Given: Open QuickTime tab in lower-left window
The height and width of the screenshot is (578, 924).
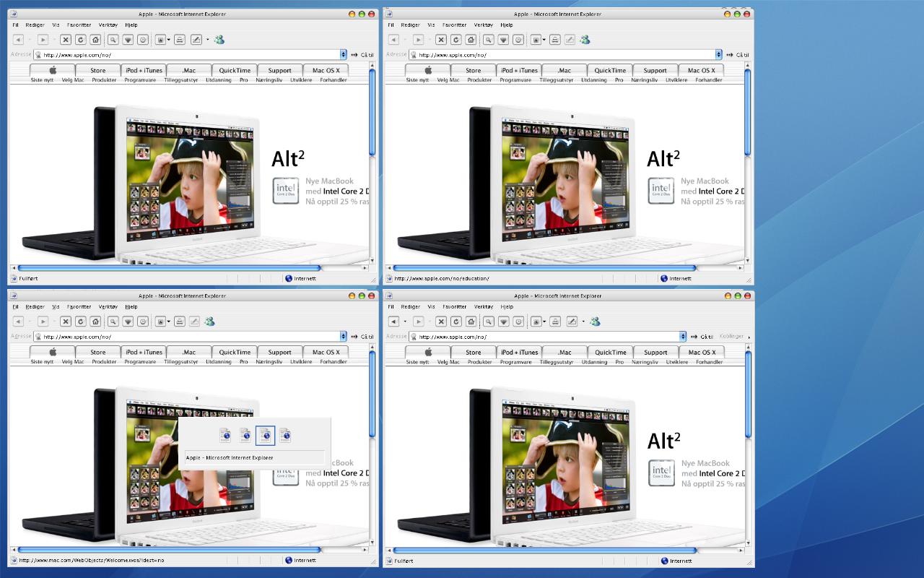Looking at the screenshot, I should point(235,352).
